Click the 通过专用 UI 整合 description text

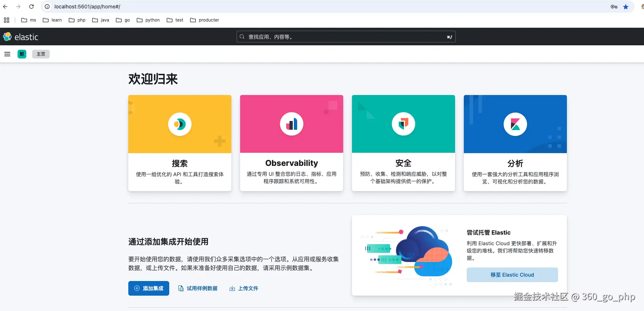[292, 178]
